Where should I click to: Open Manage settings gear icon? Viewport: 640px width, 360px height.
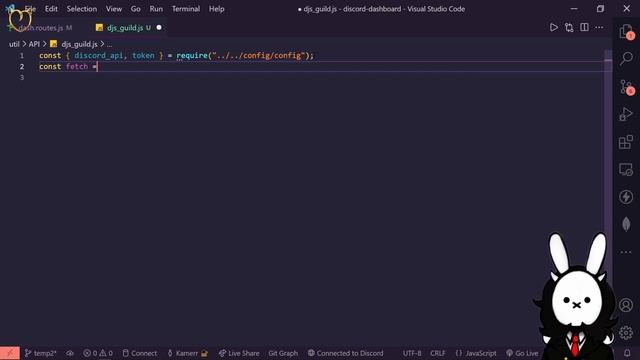[x=626, y=333]
